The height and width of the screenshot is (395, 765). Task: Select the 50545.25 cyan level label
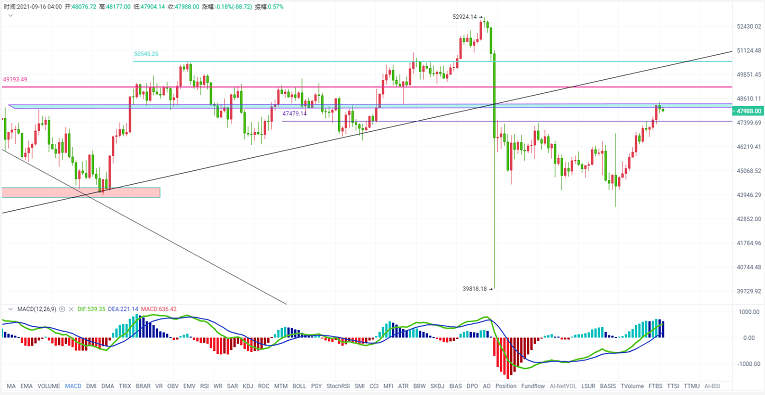coord(146,54)
